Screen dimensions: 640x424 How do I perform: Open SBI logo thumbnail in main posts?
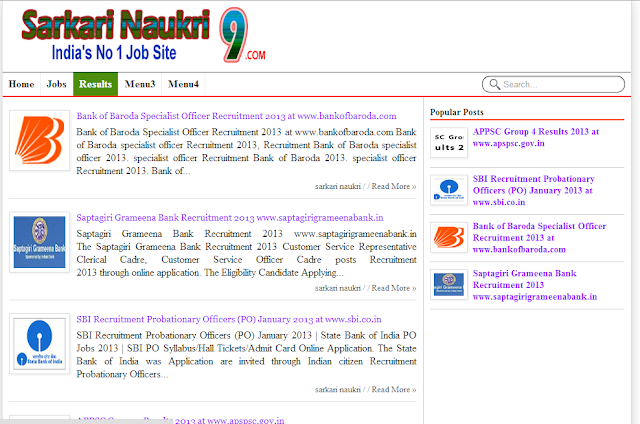(40, 344)
